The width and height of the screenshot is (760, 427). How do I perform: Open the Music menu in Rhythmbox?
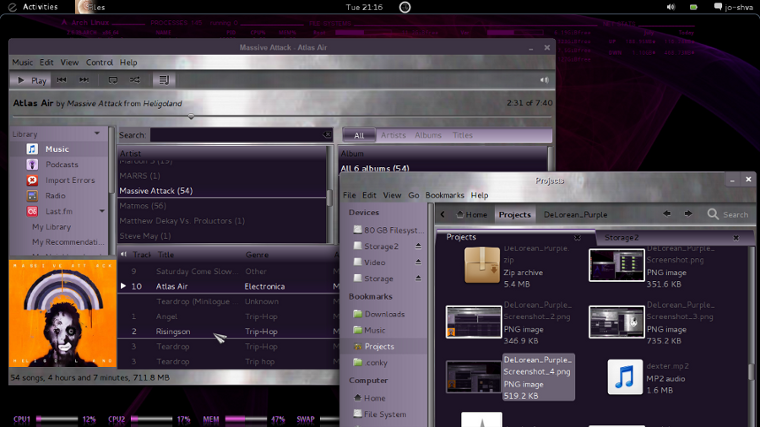(22, 63)
